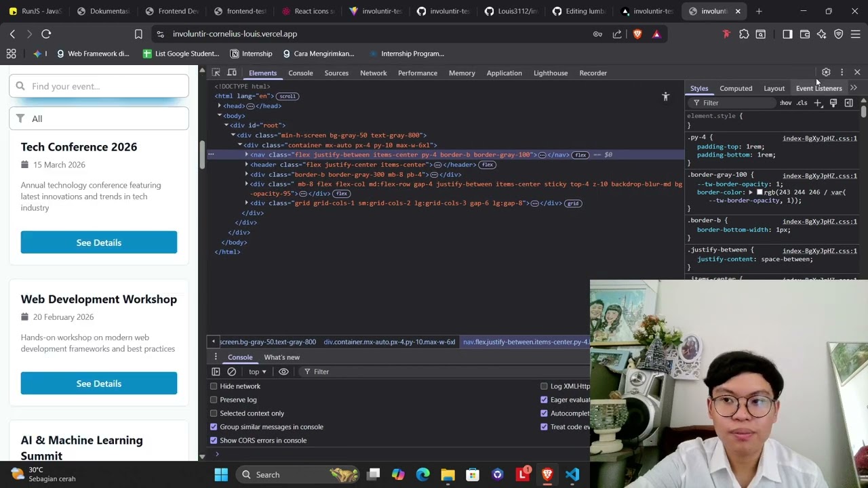Uncheck Show CORS errors in console
Image resolution: width=868 pixels, height=488 pixels.
[214, 441]
